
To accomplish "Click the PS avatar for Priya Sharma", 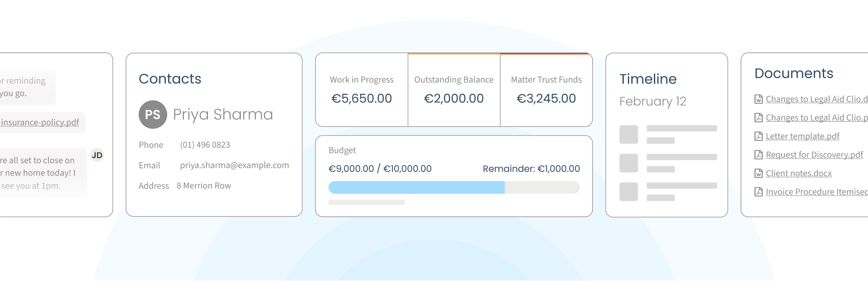I will 153,115.
